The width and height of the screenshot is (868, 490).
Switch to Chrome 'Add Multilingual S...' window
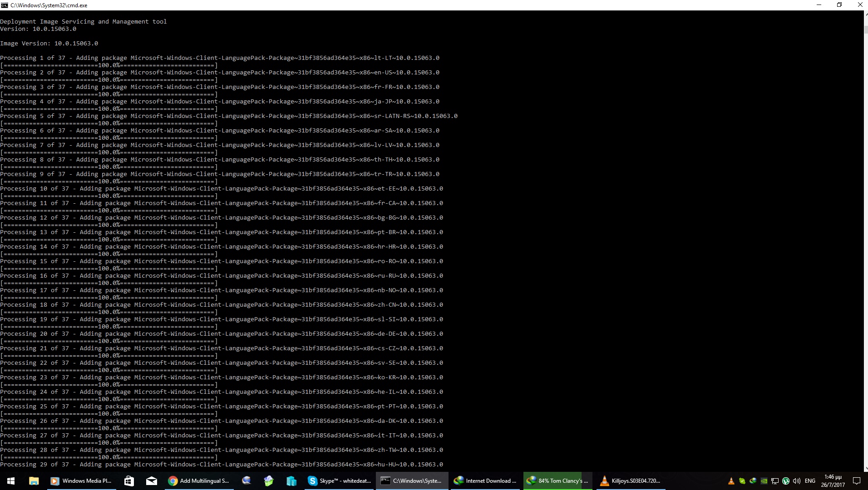tap(199, 481)
